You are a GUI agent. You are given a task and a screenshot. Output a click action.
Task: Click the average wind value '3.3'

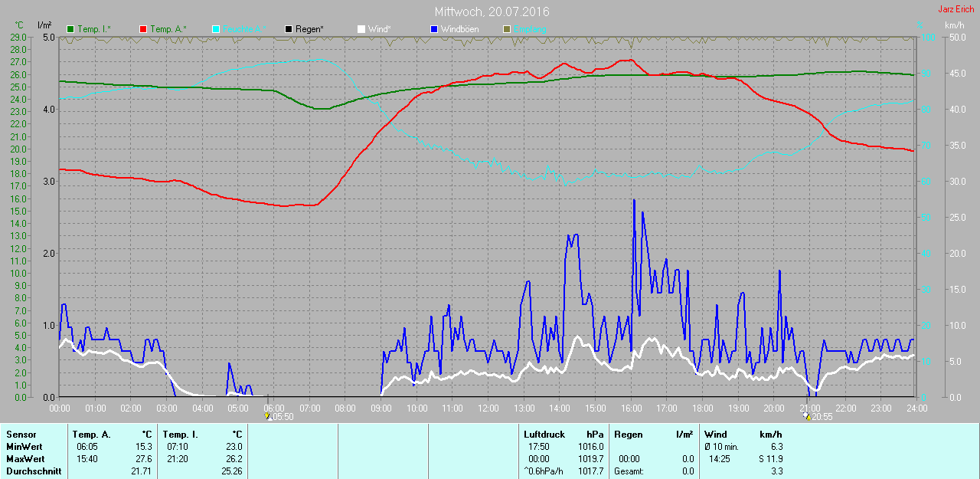pyautogui.click(x=777, y=471)
